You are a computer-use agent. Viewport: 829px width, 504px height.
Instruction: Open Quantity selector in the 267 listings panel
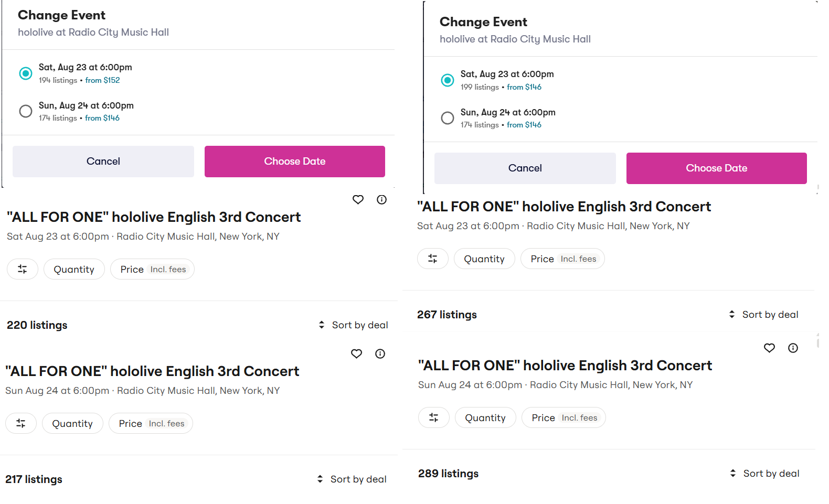tap(484, 259)
